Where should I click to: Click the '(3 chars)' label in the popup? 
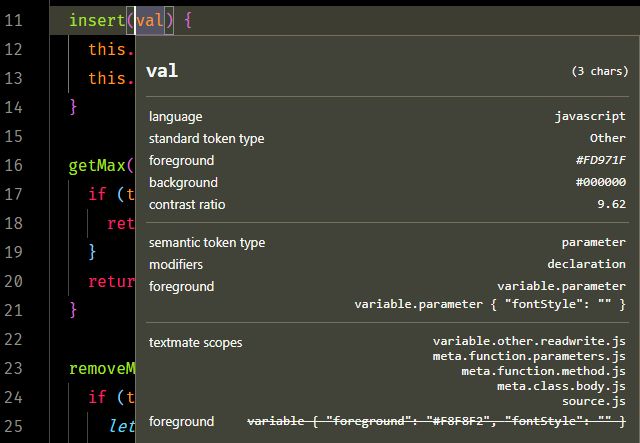click(x=600, y=71)
